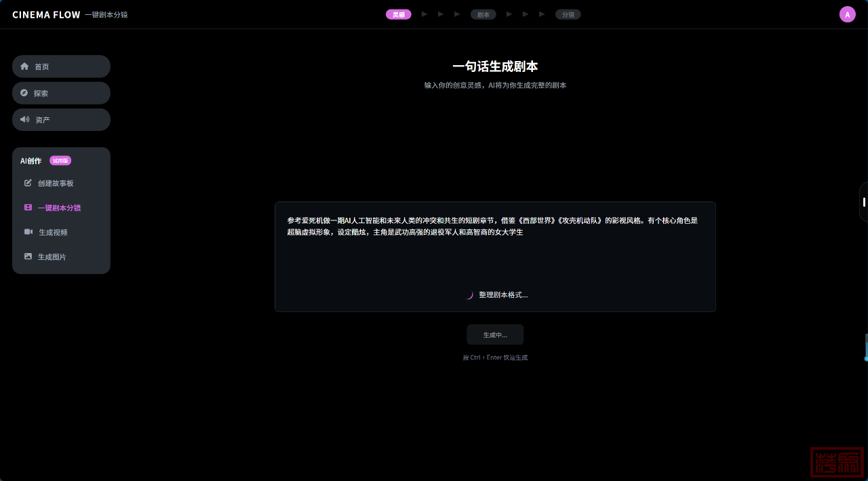Image resolution: width=868 pixels, height=481 pixels.
Task: Click the video camera icon for 生成视频
Action: (28, 232)
